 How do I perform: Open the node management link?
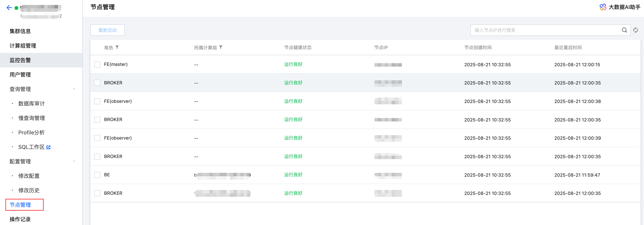[20, 205]
